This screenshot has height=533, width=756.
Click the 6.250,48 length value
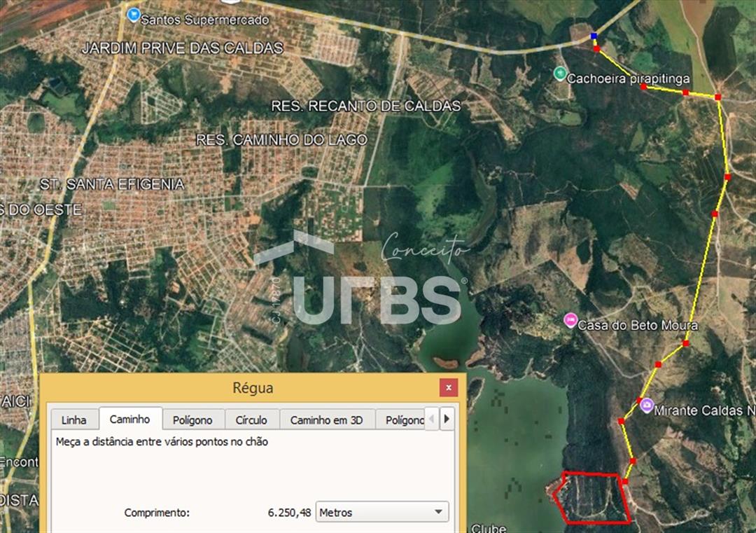click(x=289, y=512)
